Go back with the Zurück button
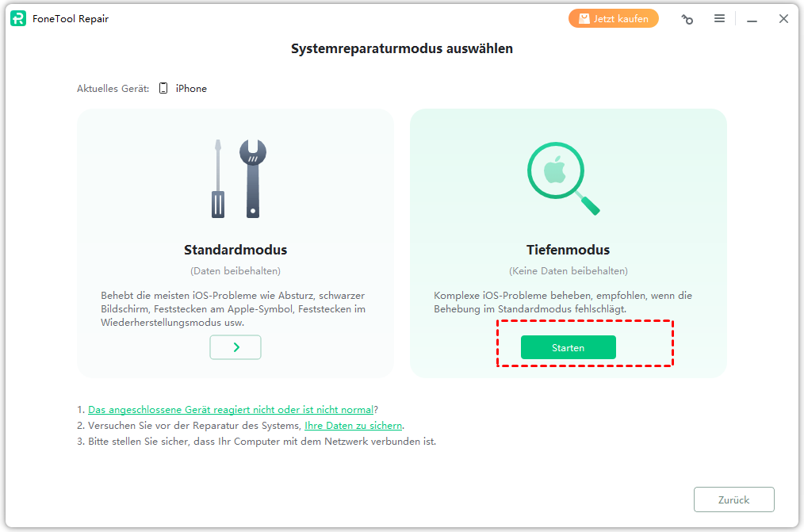The width and height of the screenshot is (804, 532). pos(733,499)
